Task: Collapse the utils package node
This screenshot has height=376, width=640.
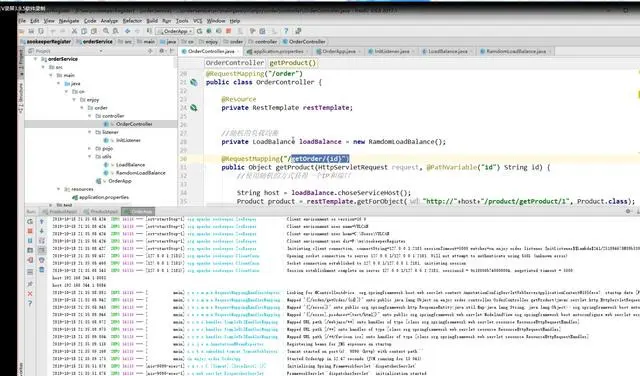Action: (x=90, y=157)
